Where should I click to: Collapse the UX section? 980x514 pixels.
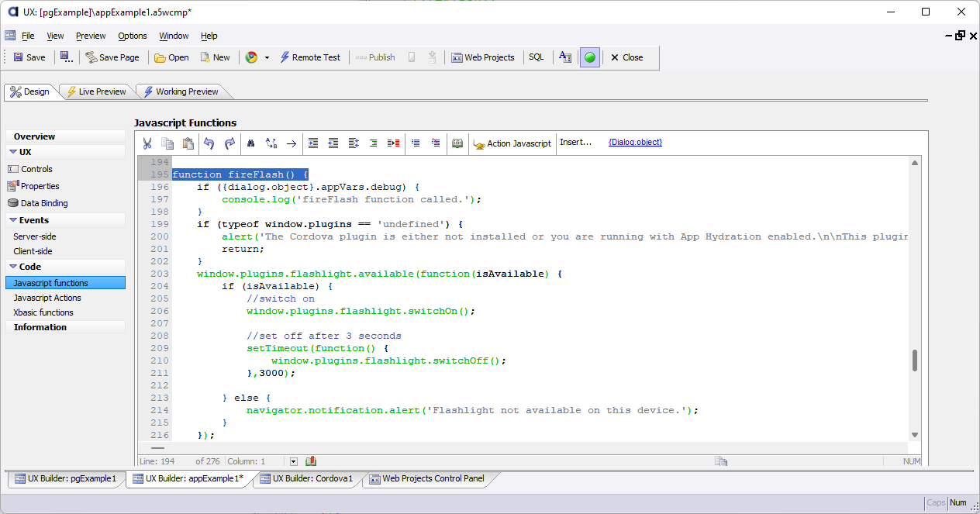pos(13,152)
